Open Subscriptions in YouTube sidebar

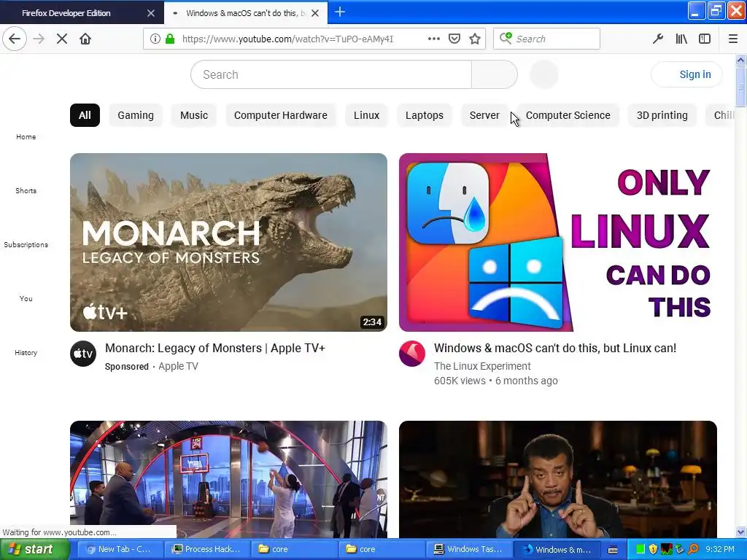(x=26, y=245)
